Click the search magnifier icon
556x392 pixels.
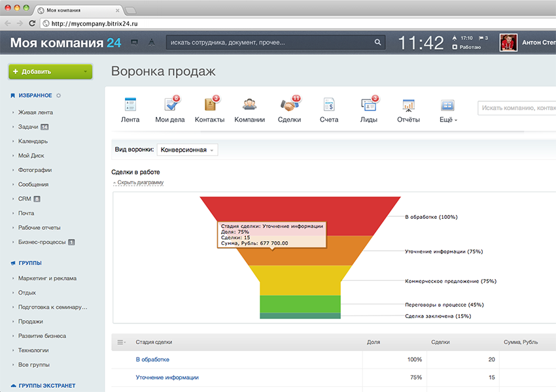point(377,42)
